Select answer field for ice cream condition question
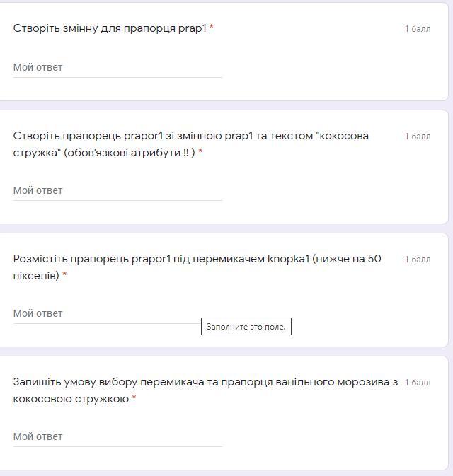453x476 pixels. pyautogui.click(x=117, y=436)
